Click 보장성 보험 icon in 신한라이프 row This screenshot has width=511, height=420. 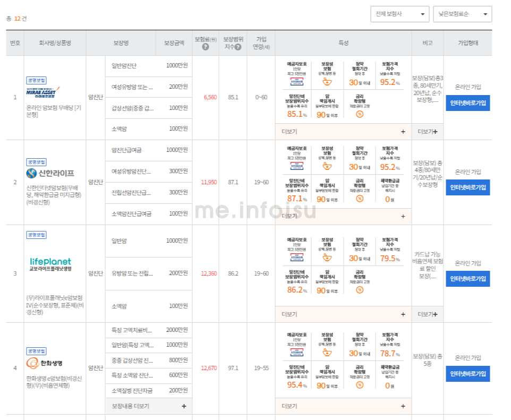[x=327, y=166]
